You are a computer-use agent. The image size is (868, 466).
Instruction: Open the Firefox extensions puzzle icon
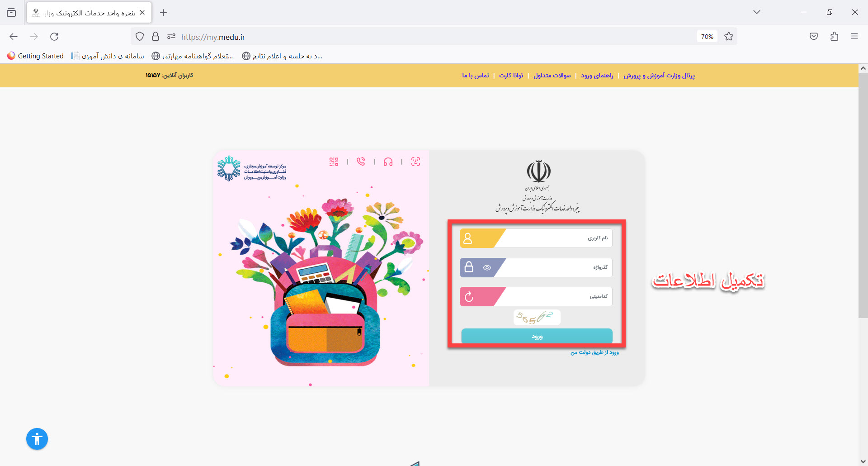click(x=834, y=37)
